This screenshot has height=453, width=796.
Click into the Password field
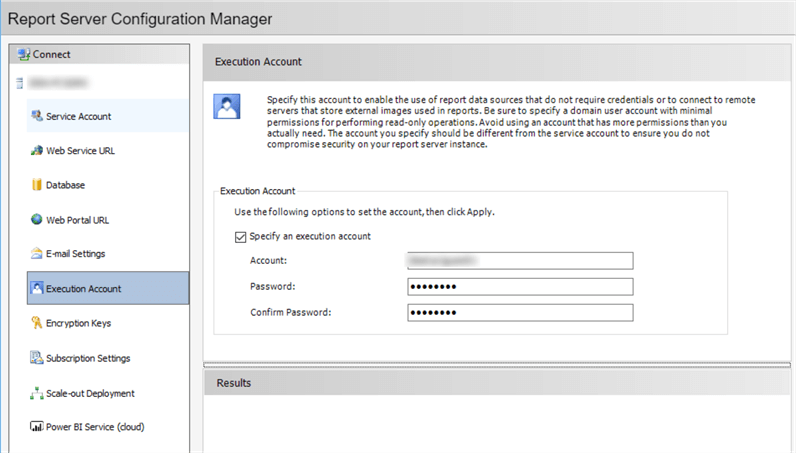pos(520,286)
